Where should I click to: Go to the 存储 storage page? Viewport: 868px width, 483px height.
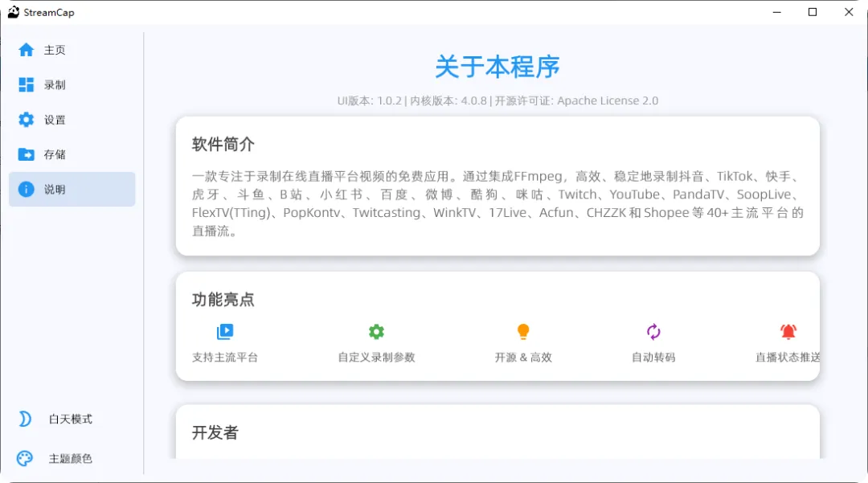click(72, 154)
